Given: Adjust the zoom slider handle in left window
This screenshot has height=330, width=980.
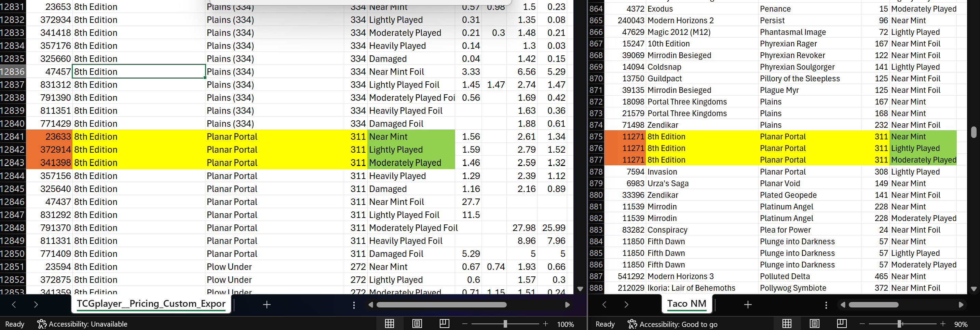Looking at the screenshot, I should 505,324.
